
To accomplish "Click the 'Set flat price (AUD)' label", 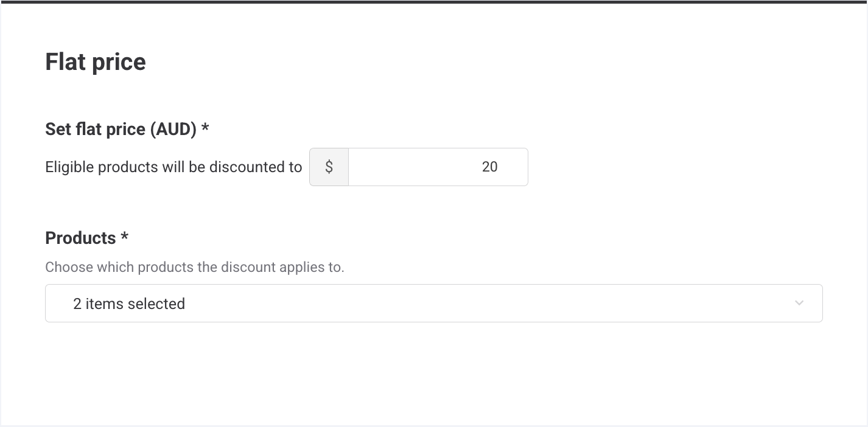I will (x=121, y=129).
